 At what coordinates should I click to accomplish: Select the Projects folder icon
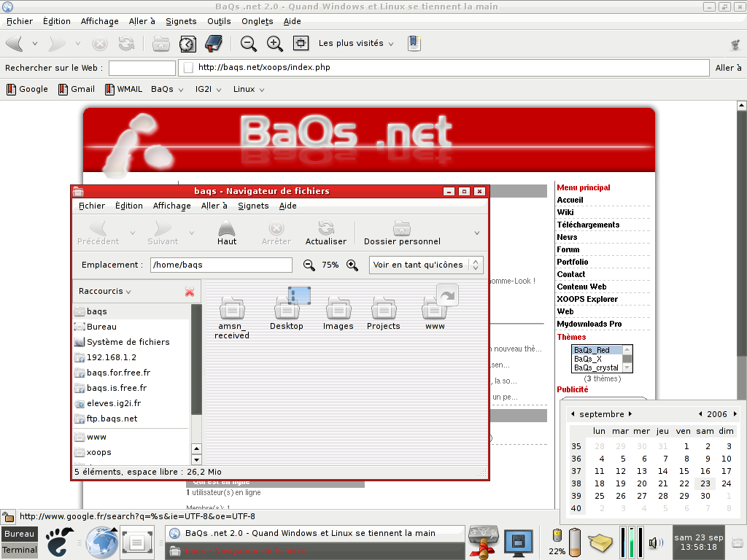pos(384,313)
